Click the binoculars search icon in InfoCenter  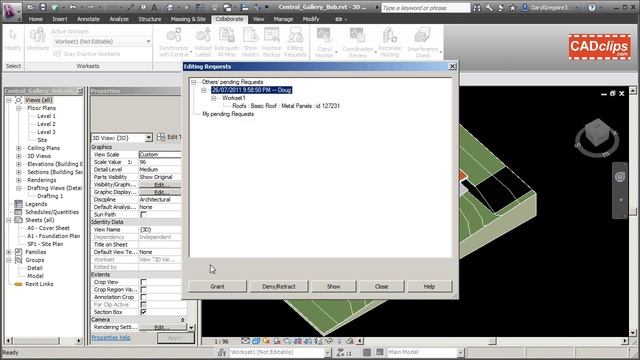[x=477, y=8]
